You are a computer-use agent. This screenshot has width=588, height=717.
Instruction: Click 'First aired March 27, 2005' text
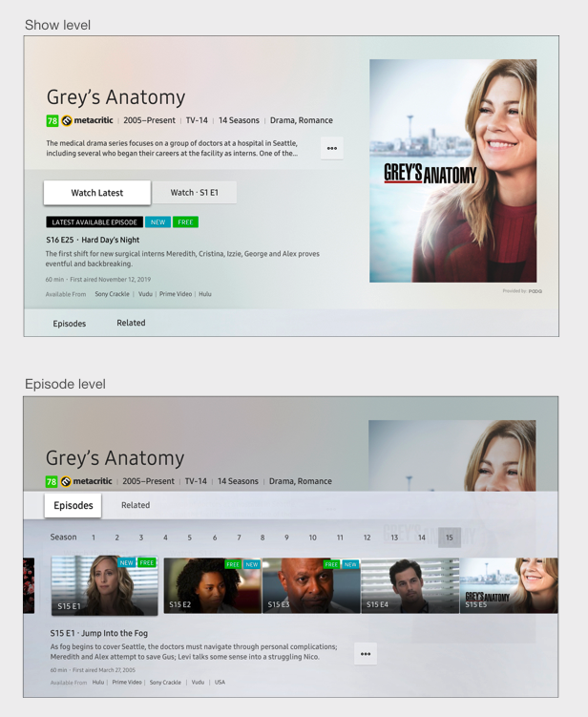pos(104,670)
